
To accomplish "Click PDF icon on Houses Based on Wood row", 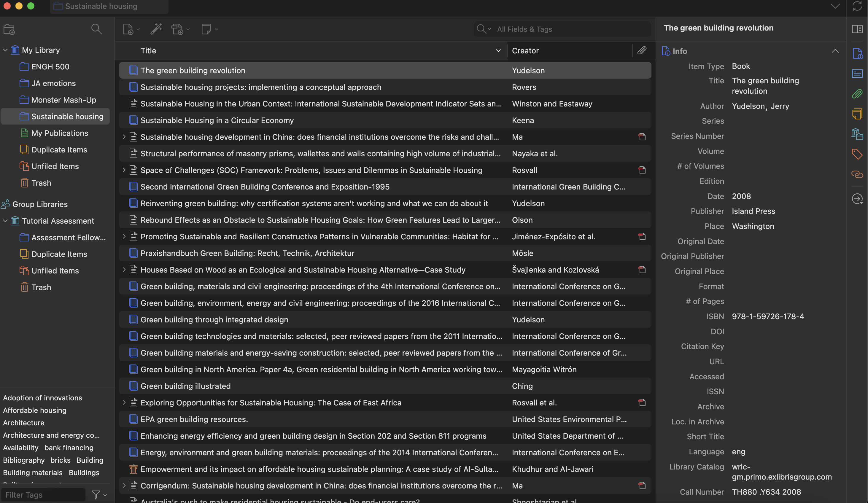I will [642, 270].
